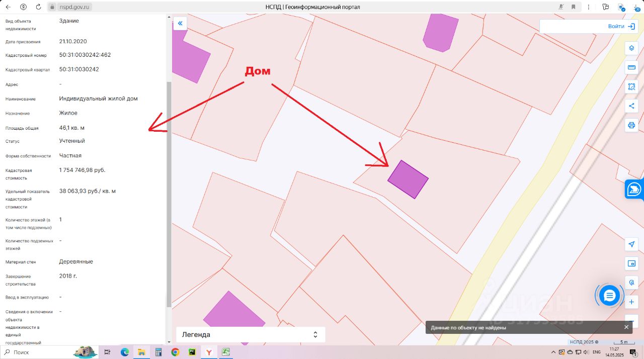Open File Explorer from taskbar

coord(141,352)
